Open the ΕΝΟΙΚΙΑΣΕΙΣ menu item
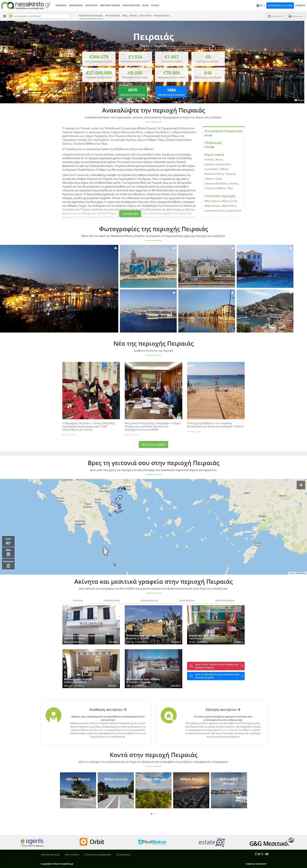 76,5
